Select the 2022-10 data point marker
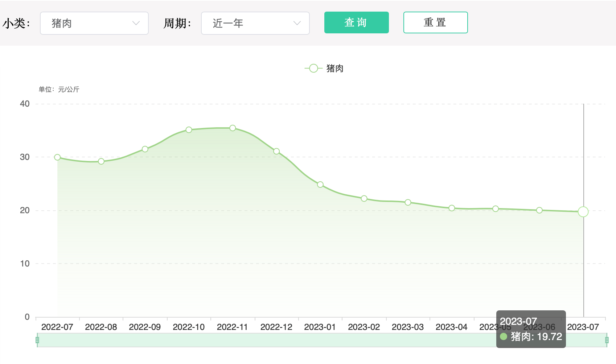The image size is (616, 364). coord(189,130)
